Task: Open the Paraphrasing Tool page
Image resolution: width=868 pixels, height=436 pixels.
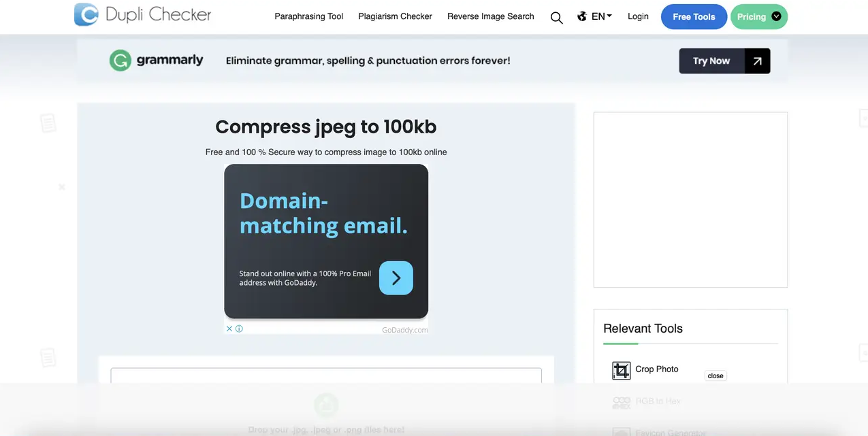Action: (x=308, y=16)
